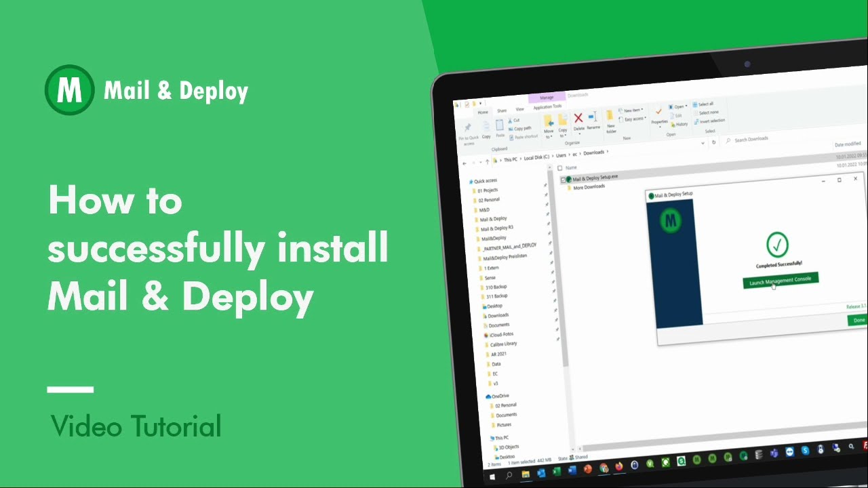868x488 pixels.
Task: Switch to the View ribbon tab
Action: point(519,109)
